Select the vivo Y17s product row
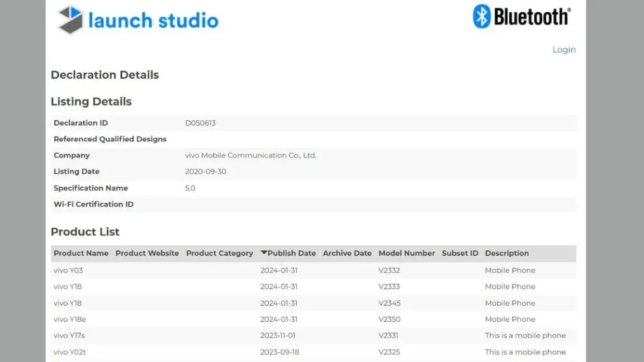This screenshot has width=644, height=362. 314,335
